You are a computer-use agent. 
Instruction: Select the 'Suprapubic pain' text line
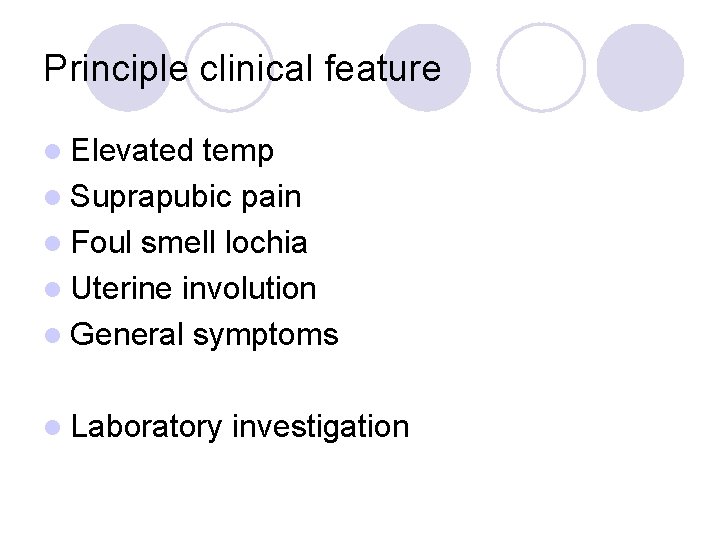click(186, 197)
